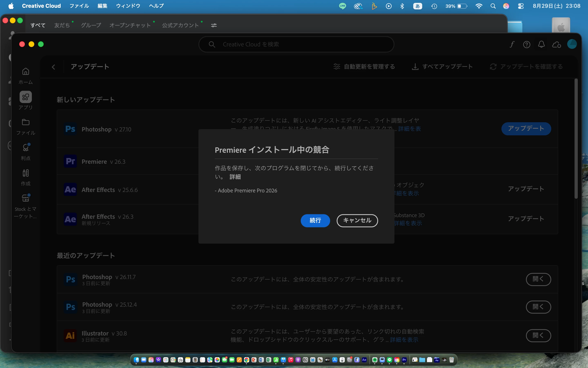The height and width of the screenshot is (368, 588).
Task: Expand 開く dropdown for Photoshop v 25.12.4
Action: (538, 307)
